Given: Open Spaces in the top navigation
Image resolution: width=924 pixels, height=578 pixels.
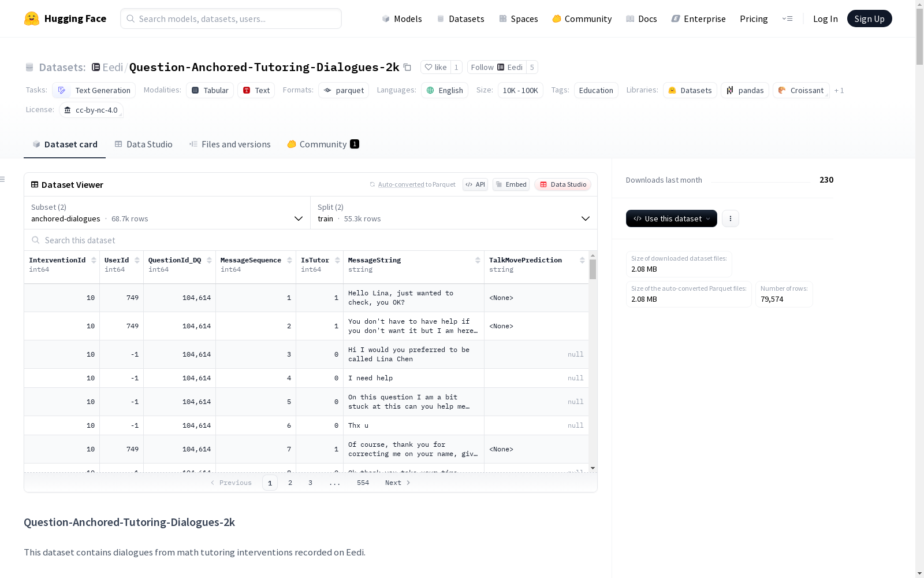Looking at the screenshot, I should click(x=519, y=18).
